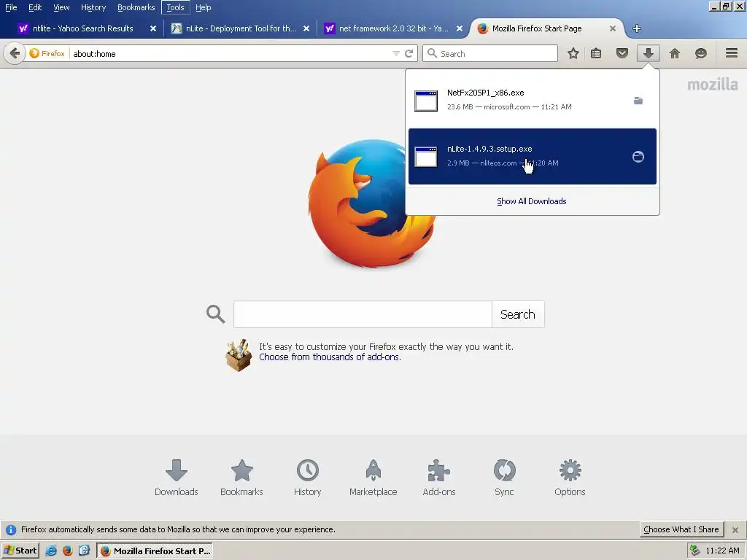Viewport: 747px width, 560px height.
Task: Open the nLite-1.4.9.3.setup.exe download entry
Action: coord(532,156)
